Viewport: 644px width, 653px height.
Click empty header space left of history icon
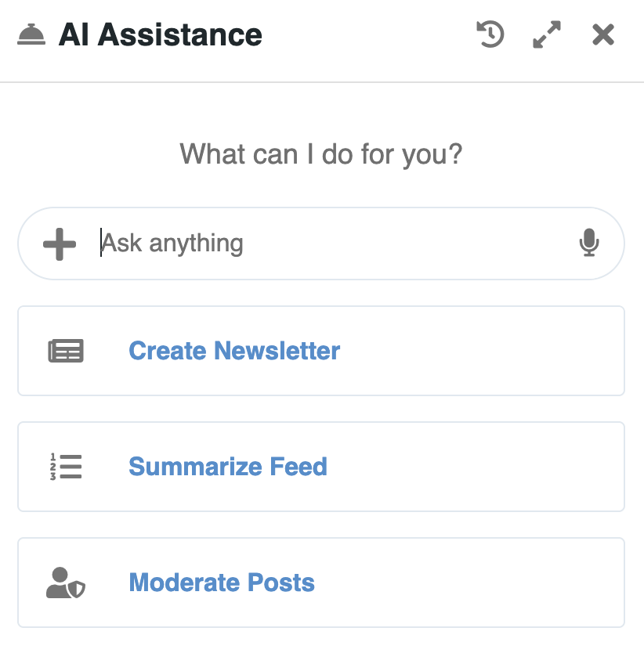point(376,35)
